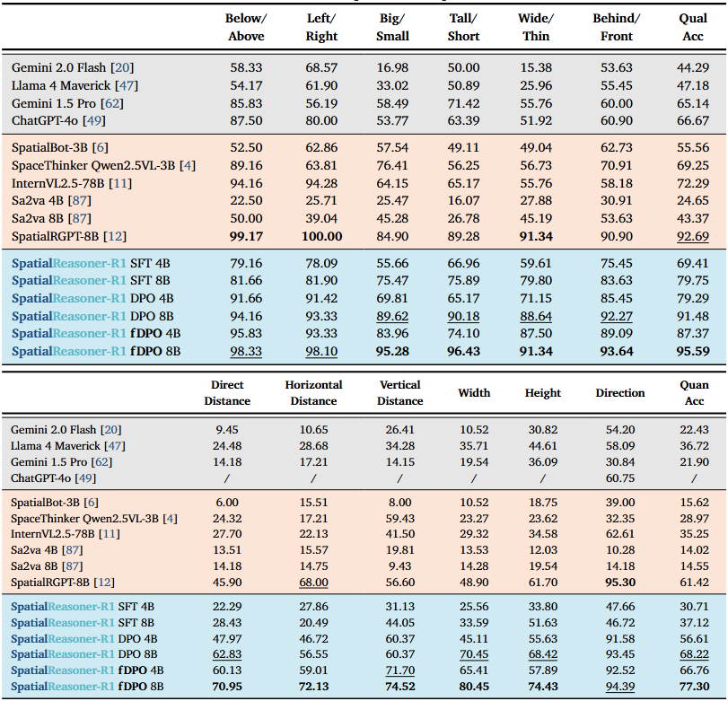Select Llama 4 Maverick's Quan Acc "36.72"
This screenshot has height=701, width=728.
pos(694,446)
